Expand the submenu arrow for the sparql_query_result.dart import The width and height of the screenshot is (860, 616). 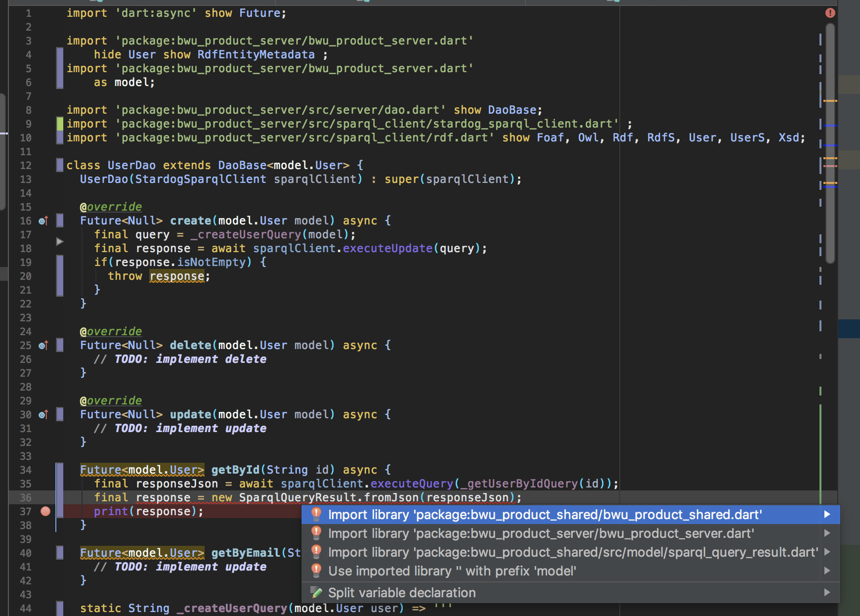pos(827,552)
